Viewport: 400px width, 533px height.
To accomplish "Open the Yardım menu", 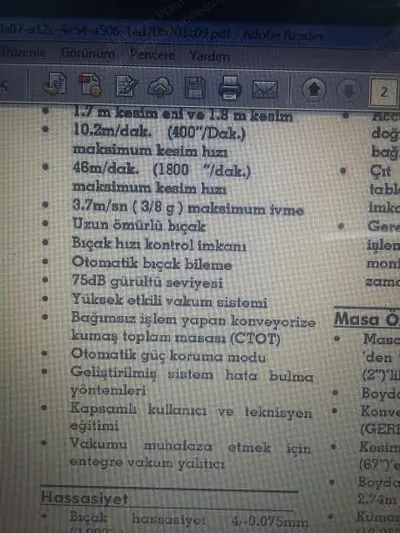I will tap(209, 56).
